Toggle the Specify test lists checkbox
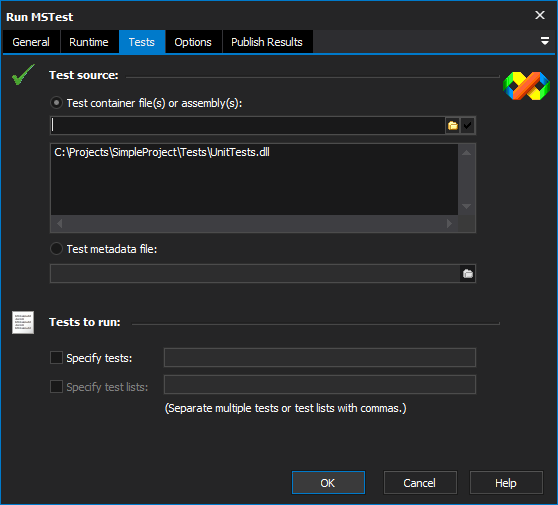The width and height of the screenshot is (558, 505). pyautogui.click(x=56, y=386)
